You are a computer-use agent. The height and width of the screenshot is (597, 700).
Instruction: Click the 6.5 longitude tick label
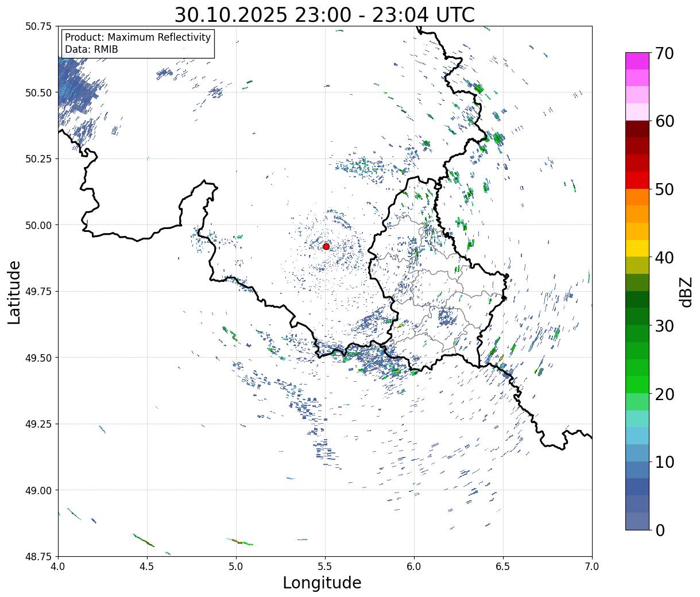click(x=503, y=567)
